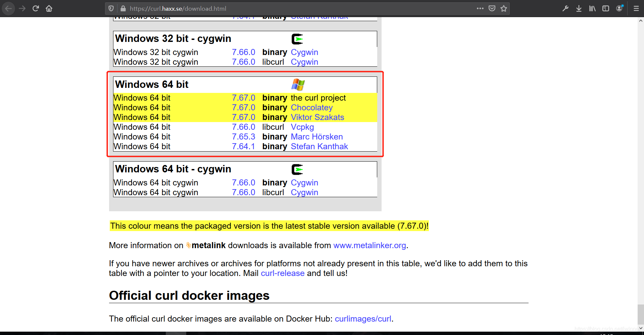
Task: Open 7.65.3 version link
Action: (244, 137)
